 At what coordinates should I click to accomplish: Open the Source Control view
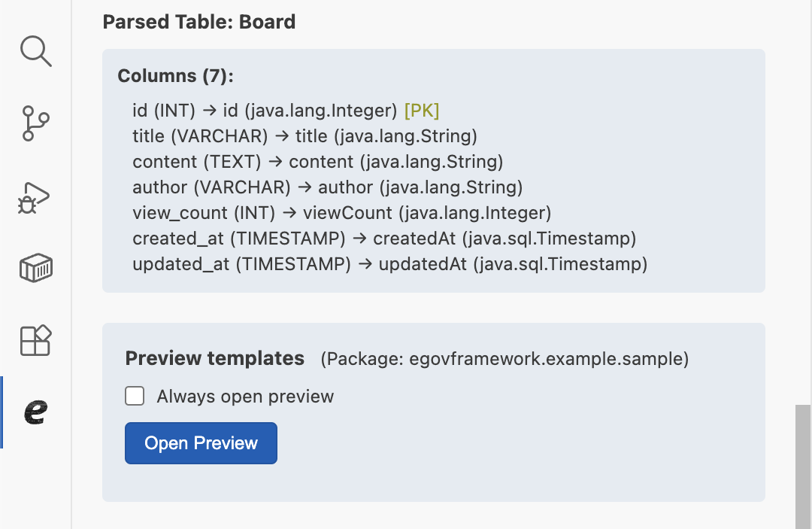click(35, 123)
